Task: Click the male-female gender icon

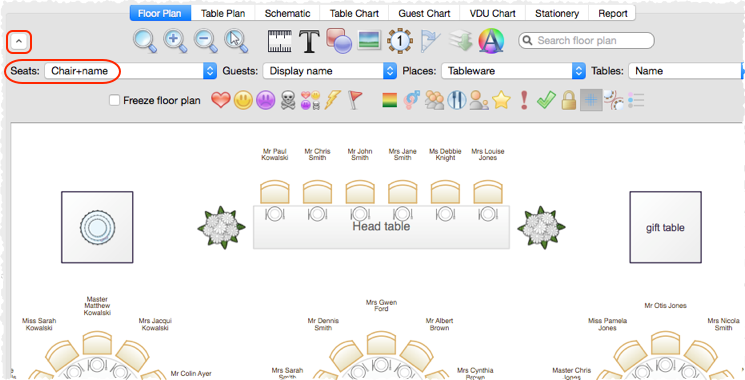Action: (411, 100)
